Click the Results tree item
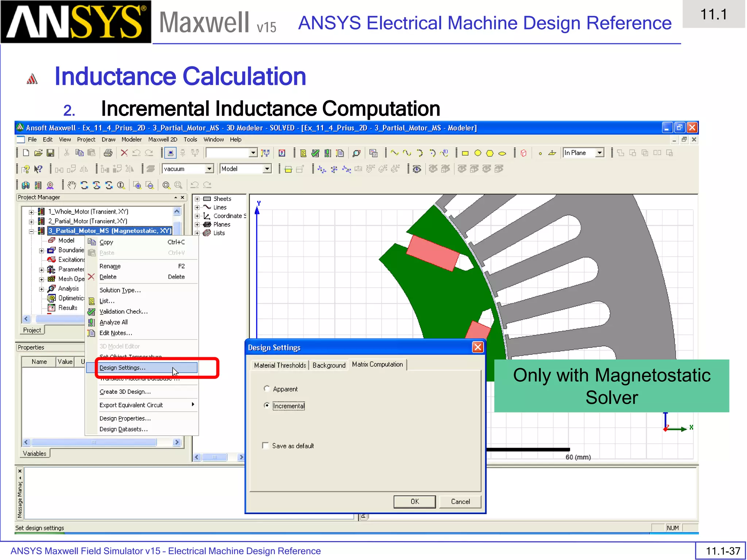Image resolution: width=747 pixels, height=560 pixels. pos(68,308)
